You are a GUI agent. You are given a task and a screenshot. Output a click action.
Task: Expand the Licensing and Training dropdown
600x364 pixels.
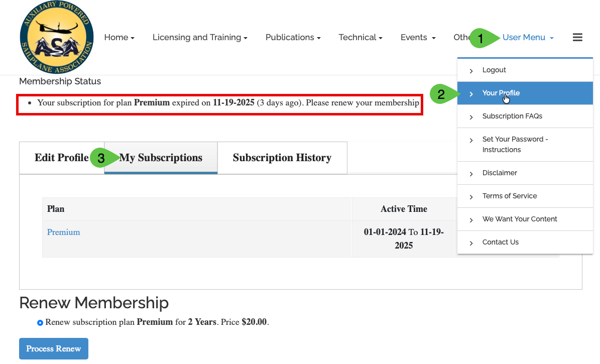[x=200, y=38]
